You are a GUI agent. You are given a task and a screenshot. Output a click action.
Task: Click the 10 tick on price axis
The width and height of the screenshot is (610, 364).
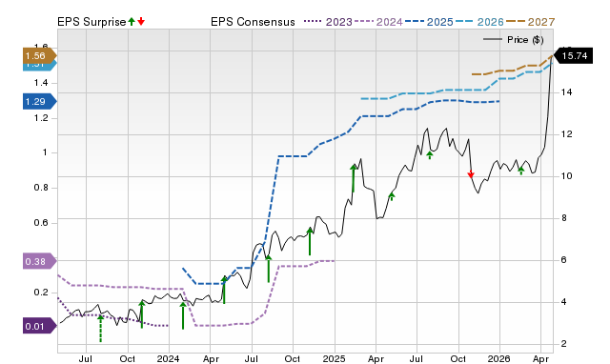566,176
